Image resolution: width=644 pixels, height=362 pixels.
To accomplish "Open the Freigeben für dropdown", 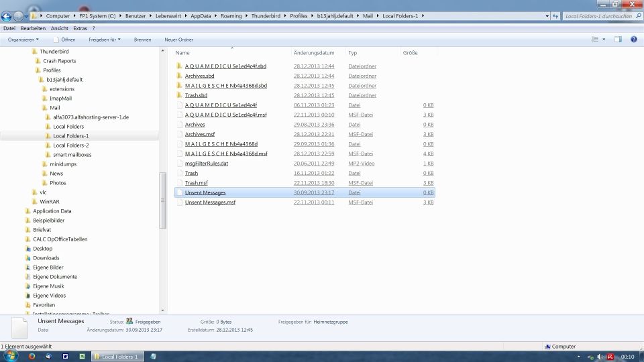I will 105,40.
